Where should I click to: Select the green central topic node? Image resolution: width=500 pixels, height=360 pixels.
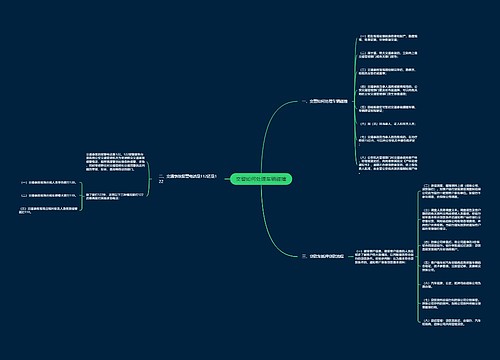click(x=261, y=179)
